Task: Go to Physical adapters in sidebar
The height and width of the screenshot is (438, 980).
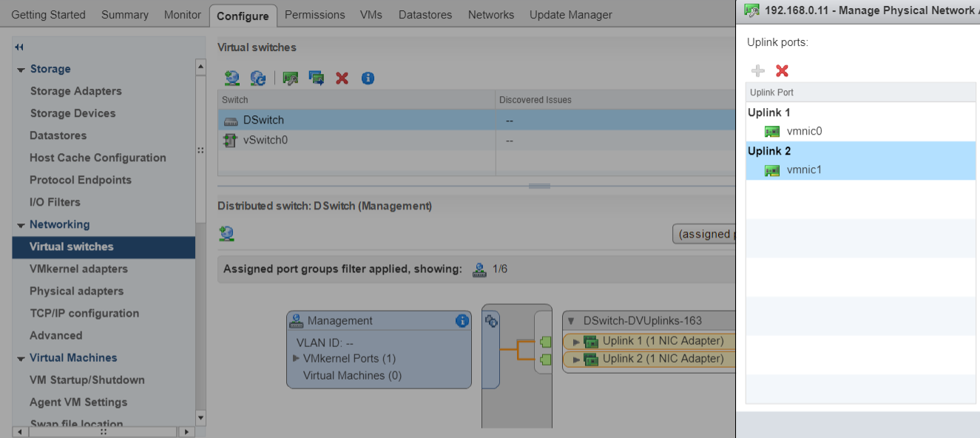Action: pos(76,291)
